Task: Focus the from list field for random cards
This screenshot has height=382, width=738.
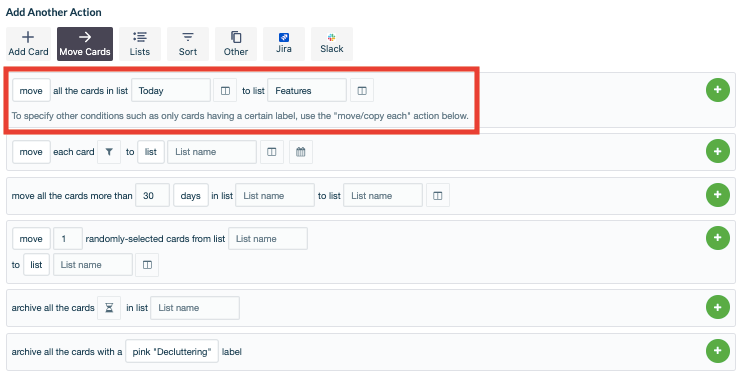Action: tap(268, 239)
